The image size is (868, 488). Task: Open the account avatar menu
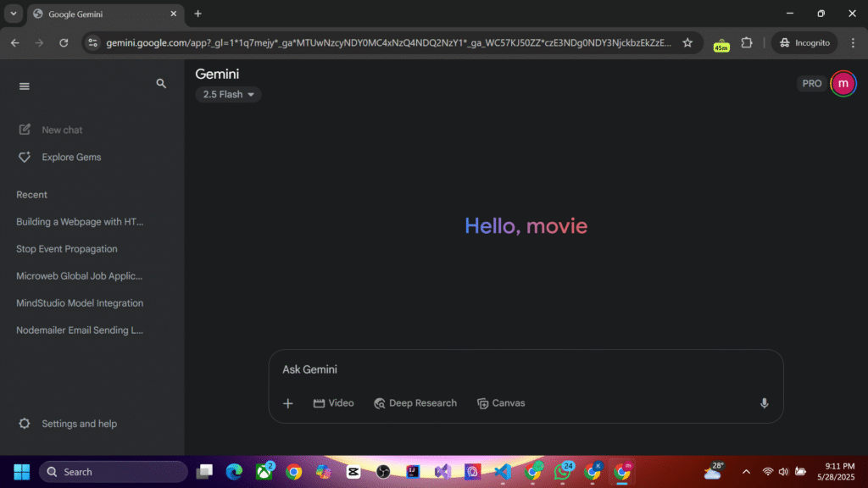click(x=843, y=84)
